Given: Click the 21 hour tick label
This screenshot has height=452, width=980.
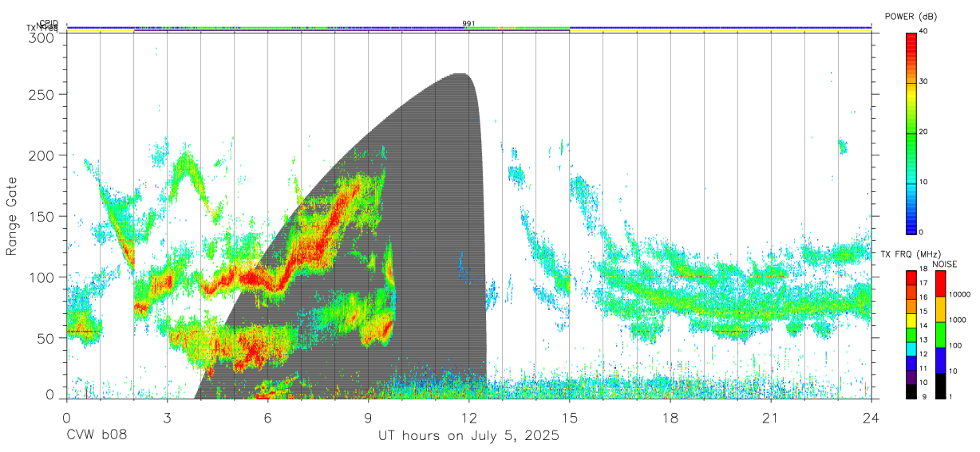Looking at the screenshot, I should [x=771, y=417].
